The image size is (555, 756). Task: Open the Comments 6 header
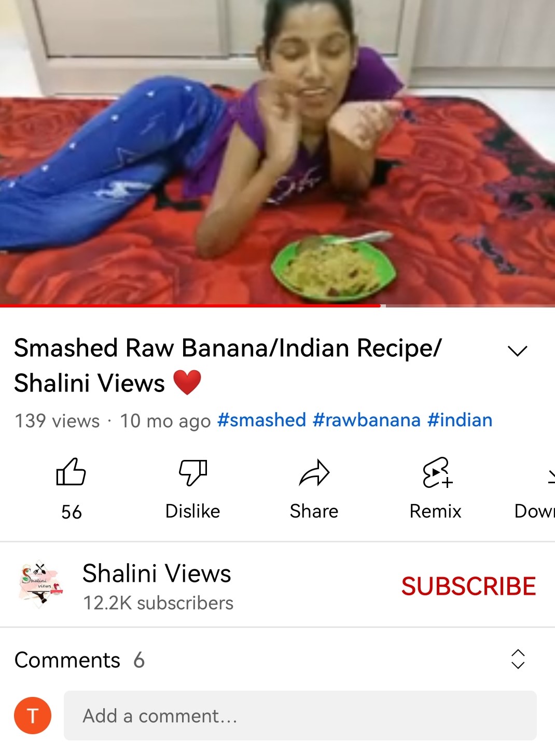pos(79,660)
